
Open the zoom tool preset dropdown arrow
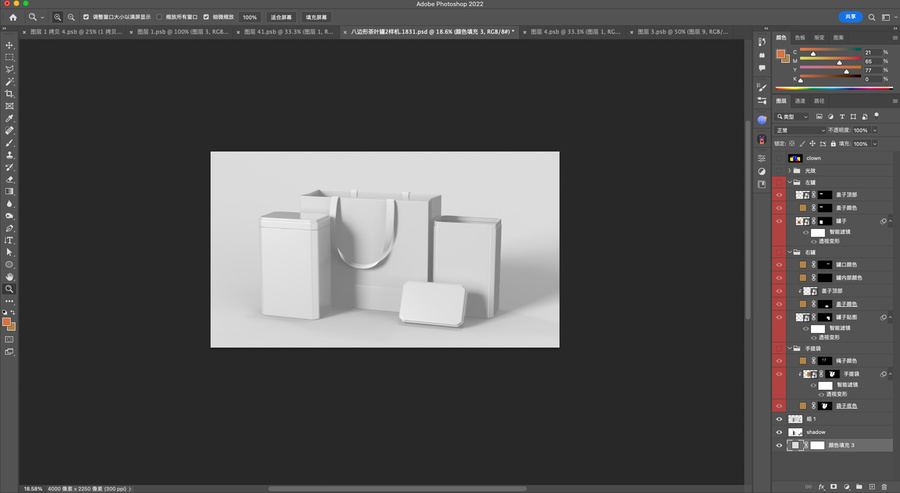tap(42, 18)
